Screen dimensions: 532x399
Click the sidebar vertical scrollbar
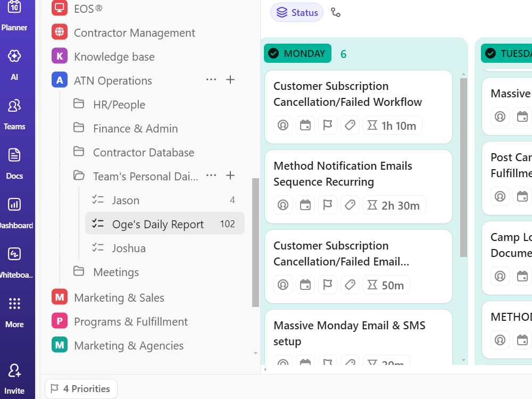(x=255, y=242)
